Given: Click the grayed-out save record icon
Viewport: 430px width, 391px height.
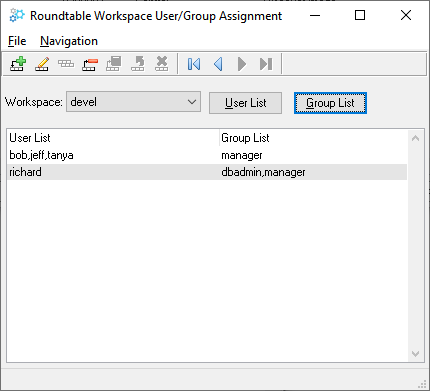Looking at the screenshot, I should pos(114,64).
